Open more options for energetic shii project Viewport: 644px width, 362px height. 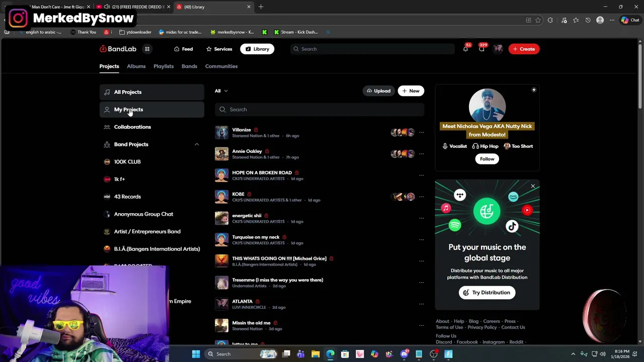422,218
